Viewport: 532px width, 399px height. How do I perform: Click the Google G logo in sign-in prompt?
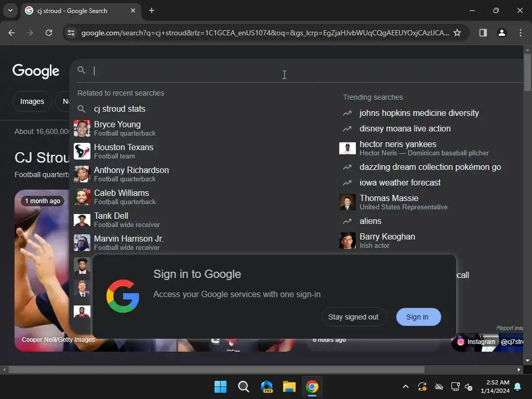(x=123, y=296)
